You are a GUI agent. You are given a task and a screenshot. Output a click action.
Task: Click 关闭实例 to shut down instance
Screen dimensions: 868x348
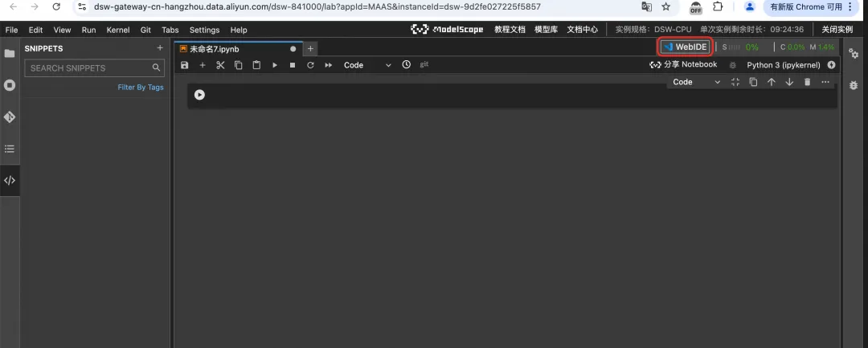837,30
